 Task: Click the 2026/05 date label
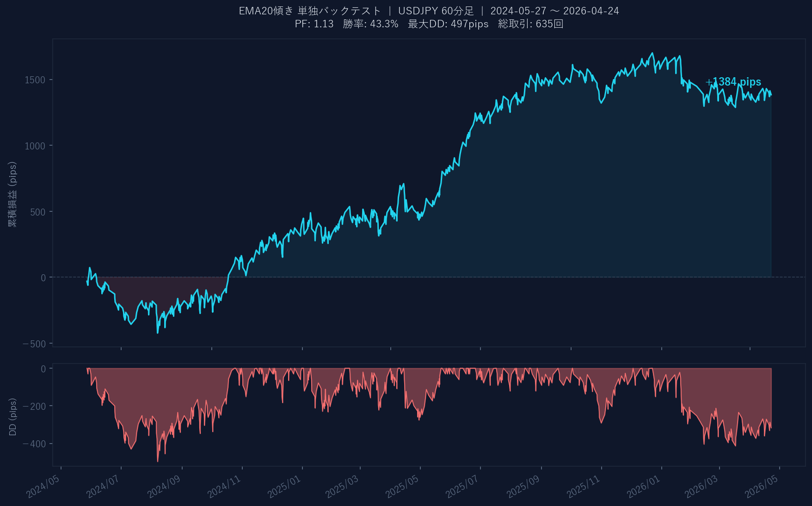coord(762,486)
